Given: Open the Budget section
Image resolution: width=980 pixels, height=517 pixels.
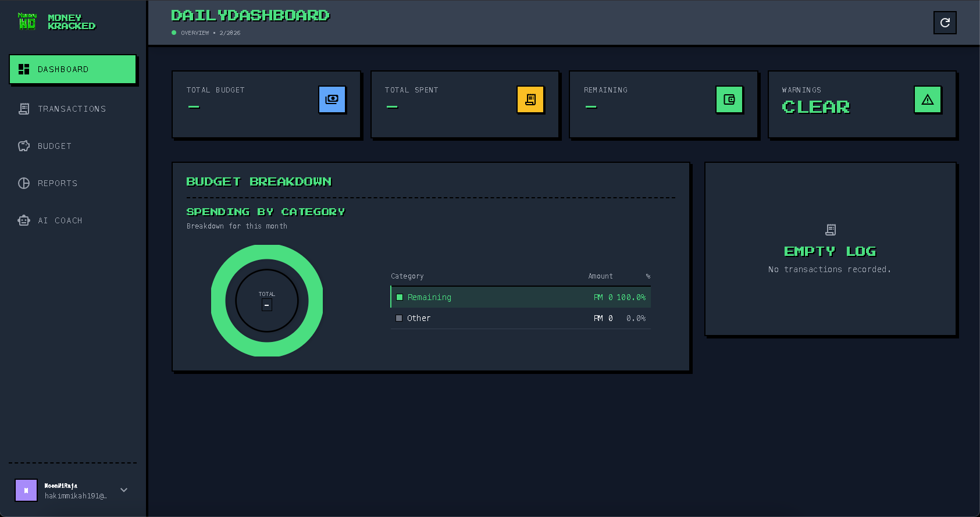Looking at the screenshot, I should point(55,146).
